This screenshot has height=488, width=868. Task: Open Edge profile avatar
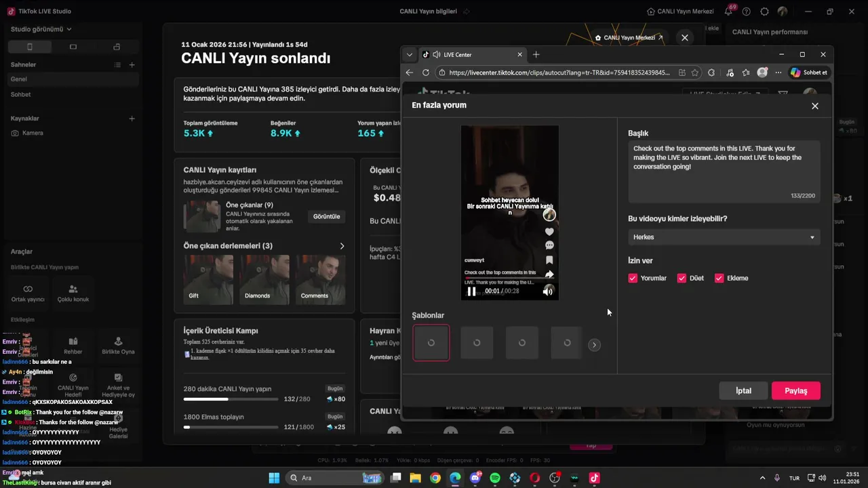(x=762, y=73)
